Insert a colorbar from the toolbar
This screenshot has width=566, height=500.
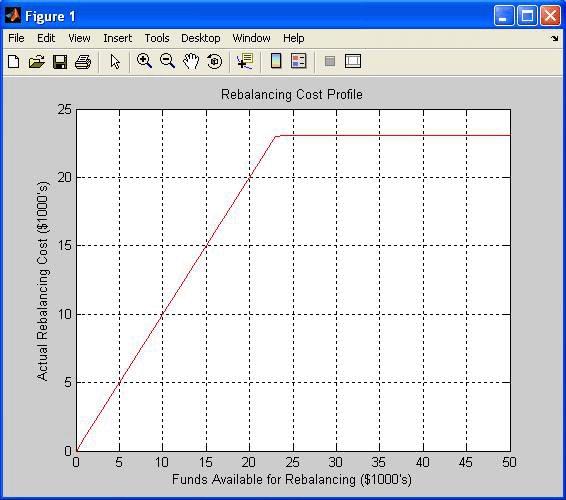(276, 61)
